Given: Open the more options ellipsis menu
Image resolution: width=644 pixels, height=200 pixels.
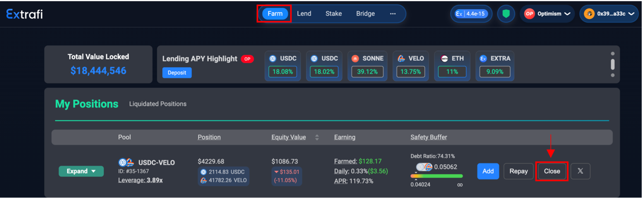Looking at the screenshot, I should 393,14.
